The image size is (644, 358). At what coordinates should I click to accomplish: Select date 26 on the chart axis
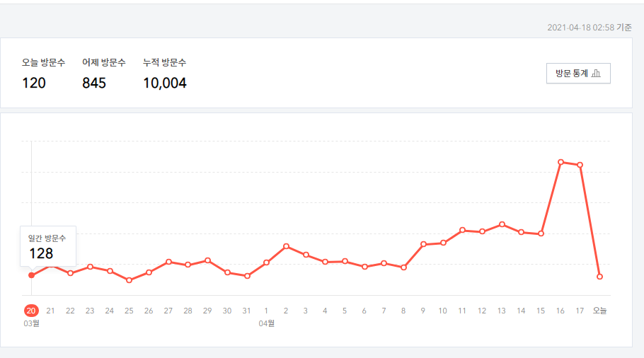[x=149, y=311]
